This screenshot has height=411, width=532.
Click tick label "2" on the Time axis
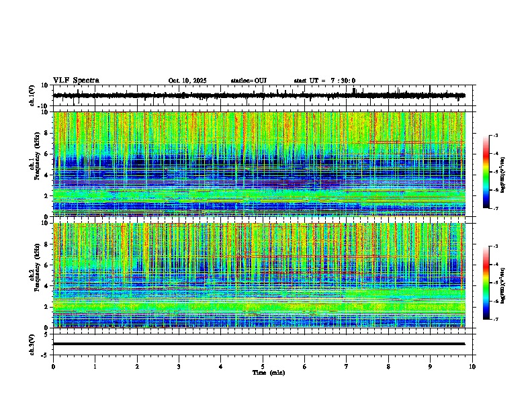137,367
